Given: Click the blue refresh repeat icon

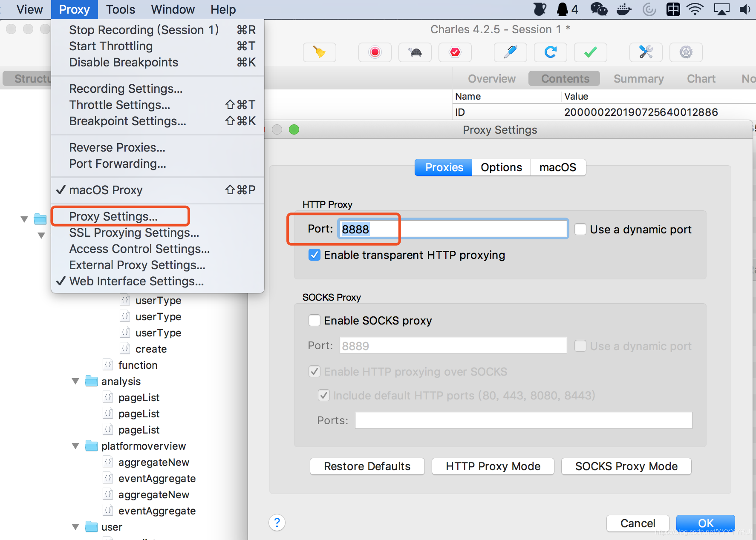Looking at the screenshot, I should pyautogui.click(x=550, y=52).
